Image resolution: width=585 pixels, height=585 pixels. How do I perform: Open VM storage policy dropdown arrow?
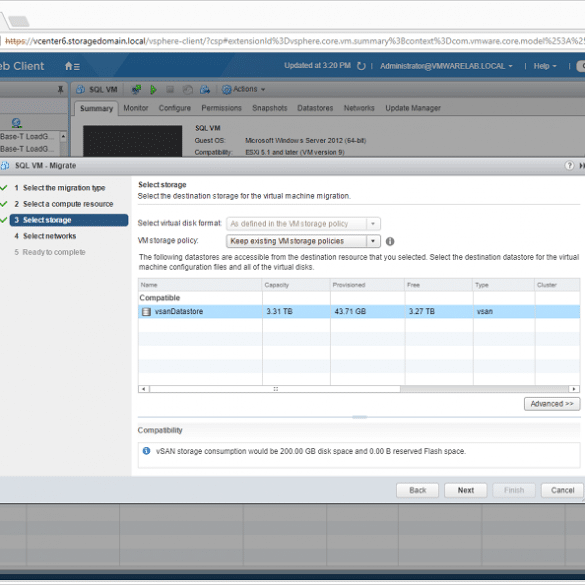click(x=373, y=241)
